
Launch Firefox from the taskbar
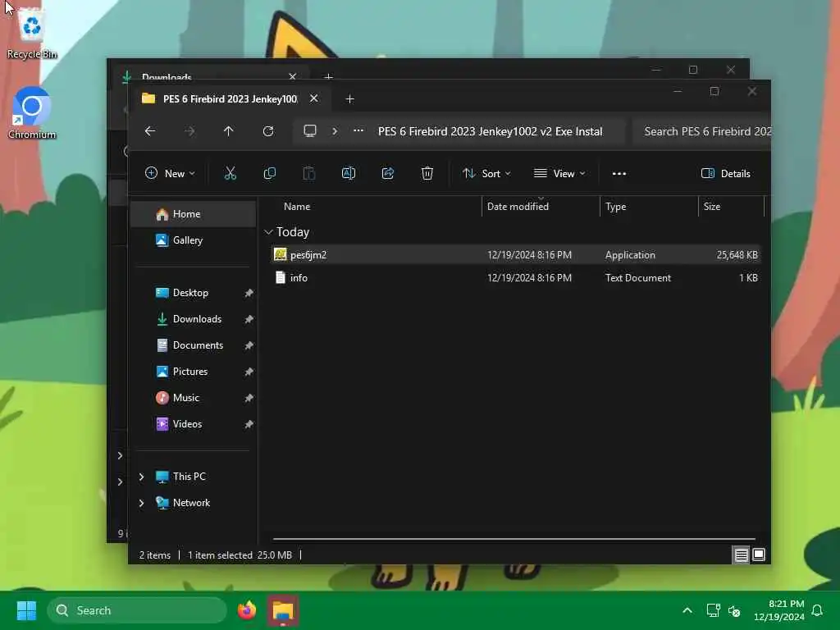point(247,610)
